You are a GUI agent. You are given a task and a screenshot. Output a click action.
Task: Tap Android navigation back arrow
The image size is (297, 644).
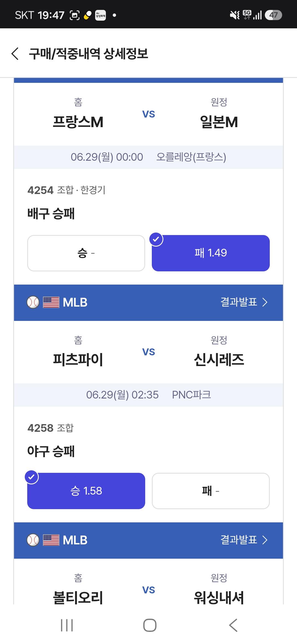click(x=233, y=625)
